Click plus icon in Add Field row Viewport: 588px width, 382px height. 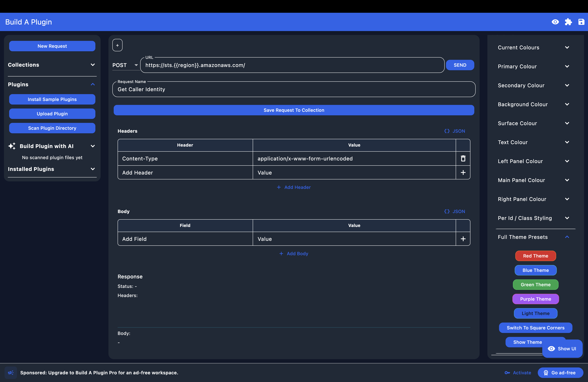[463, 239]
